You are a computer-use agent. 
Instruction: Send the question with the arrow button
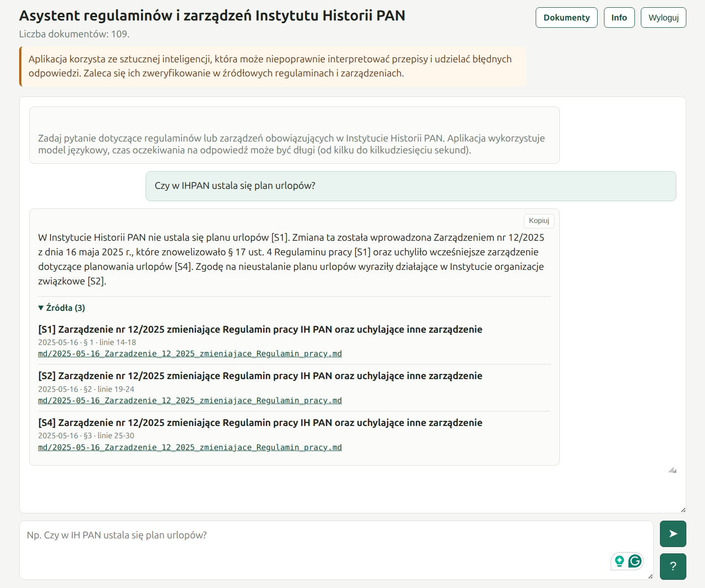[x=673, y=534]
